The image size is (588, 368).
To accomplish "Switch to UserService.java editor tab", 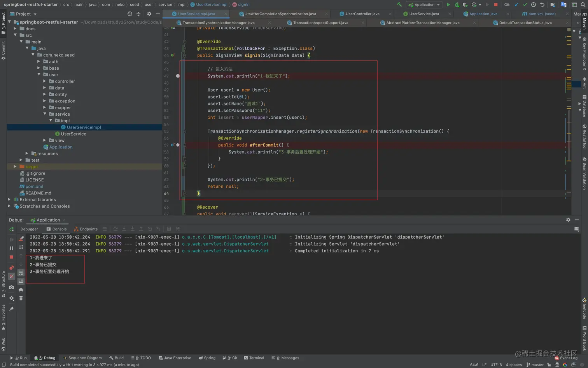I will (424, 14).
